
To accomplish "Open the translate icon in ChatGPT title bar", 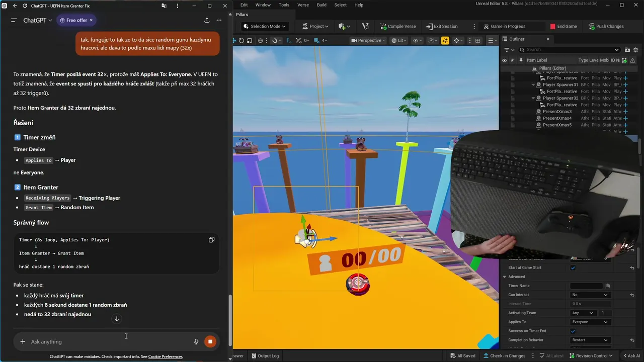I will 164,6.
